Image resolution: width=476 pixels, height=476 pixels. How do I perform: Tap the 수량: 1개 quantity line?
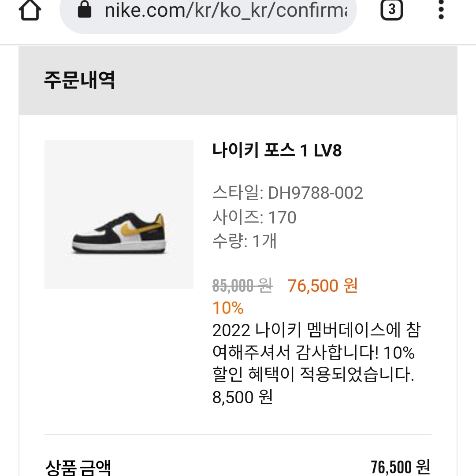pos(245,241)
